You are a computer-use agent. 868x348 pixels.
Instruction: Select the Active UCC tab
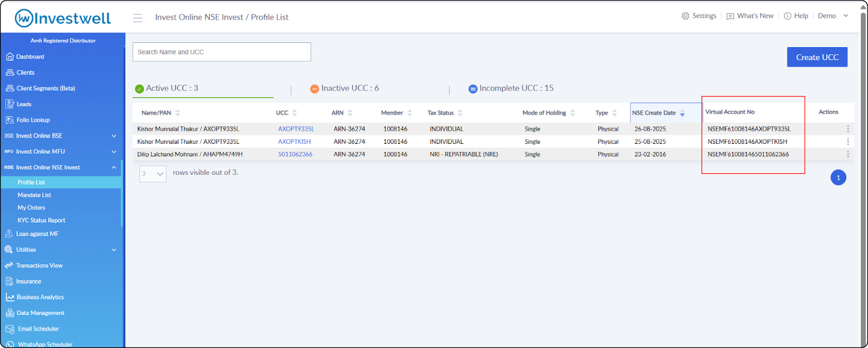pos(167,88)
